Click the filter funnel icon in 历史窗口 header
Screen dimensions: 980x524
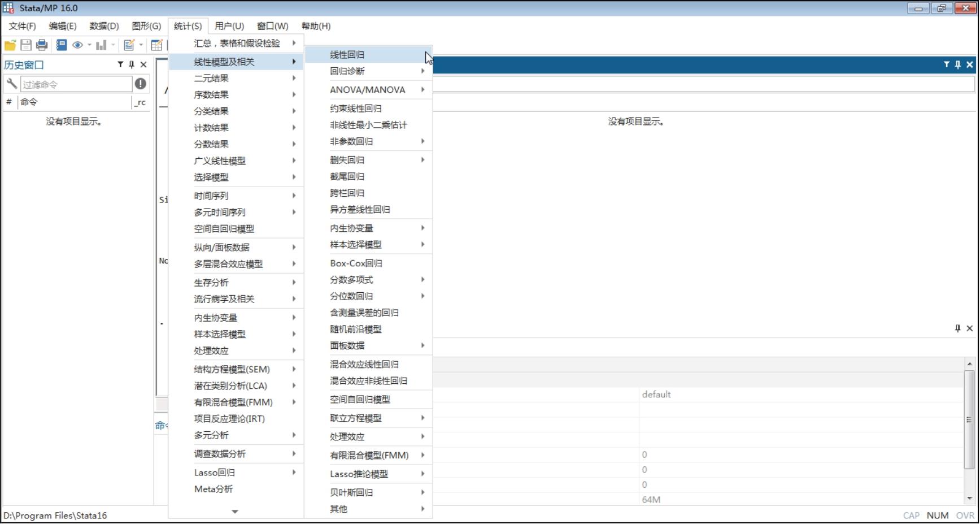[120, 64]
